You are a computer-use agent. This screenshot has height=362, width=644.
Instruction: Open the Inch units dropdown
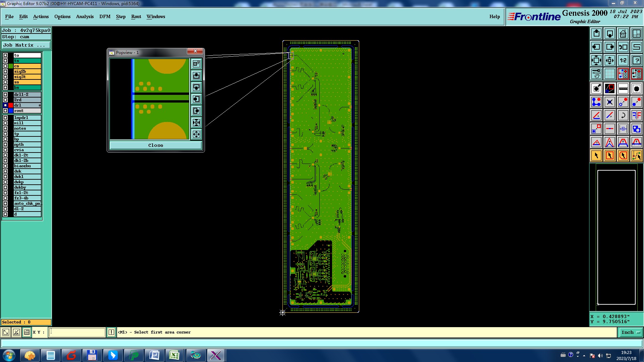click(631, 332)
